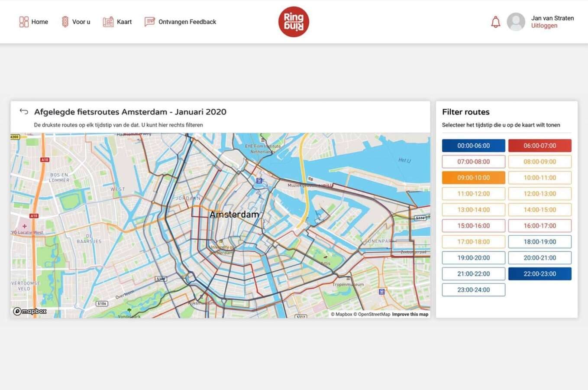
Task: Open the Voor u menu item
Action: (x=81, y=22)
